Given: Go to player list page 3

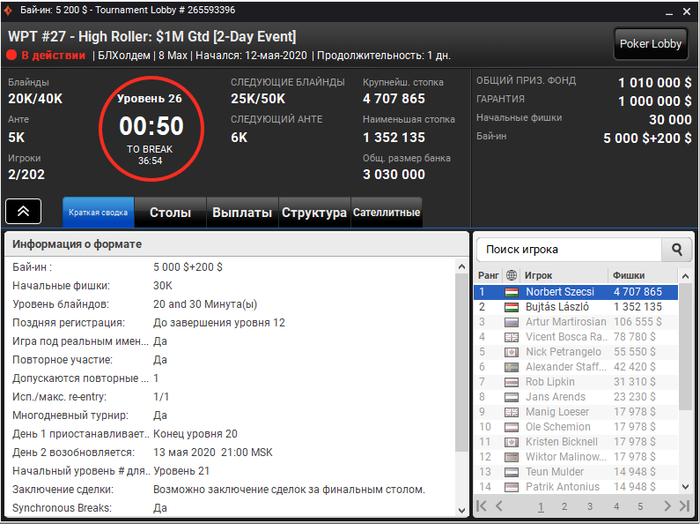Looking at the screenshot, I should click(x=590, y=507).
